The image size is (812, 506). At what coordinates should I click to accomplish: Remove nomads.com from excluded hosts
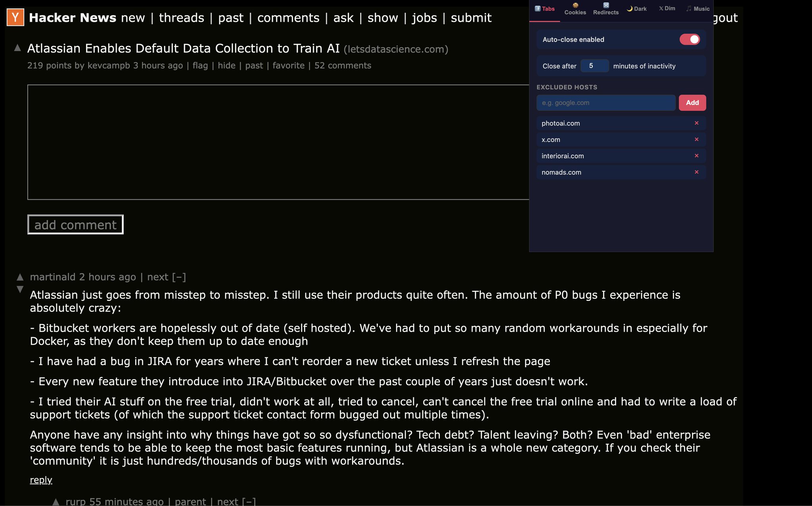click(697, 172)
